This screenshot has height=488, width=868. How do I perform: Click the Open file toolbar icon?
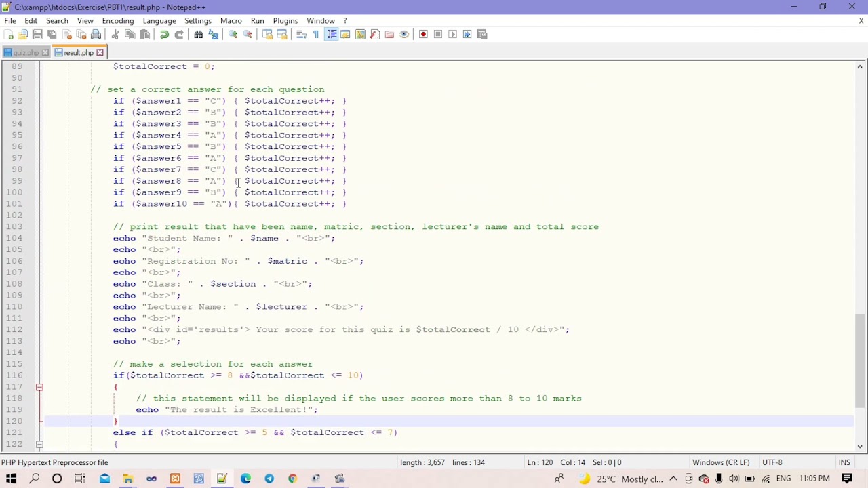pyautogui.click(x=22, y=35)
